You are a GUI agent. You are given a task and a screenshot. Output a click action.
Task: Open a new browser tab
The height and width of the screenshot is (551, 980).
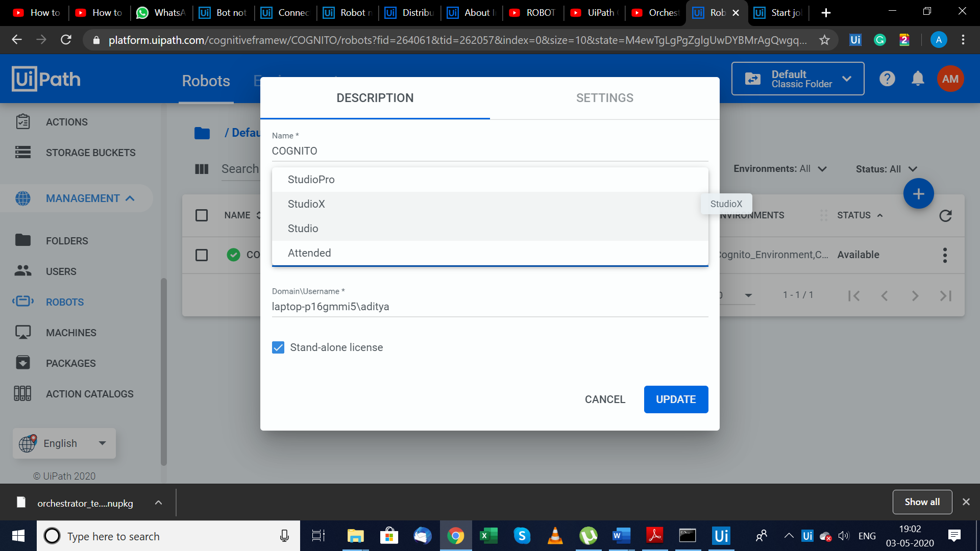point(826,13)
